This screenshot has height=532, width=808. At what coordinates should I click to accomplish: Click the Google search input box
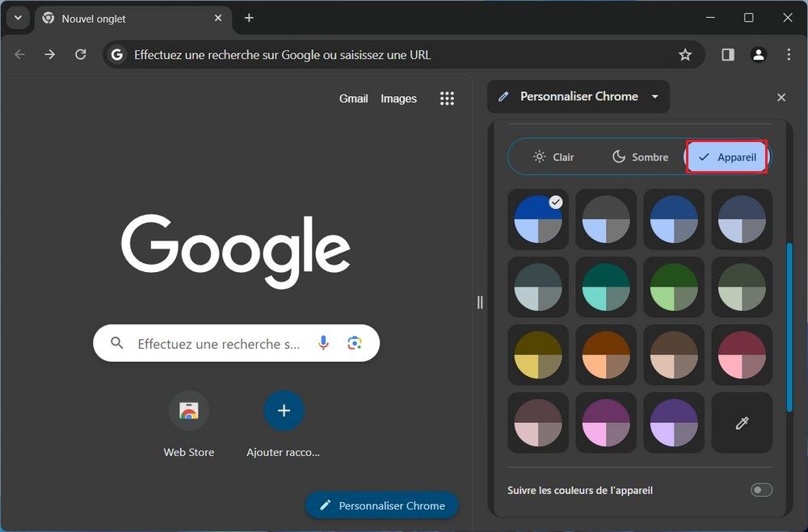tap(218, 343)
